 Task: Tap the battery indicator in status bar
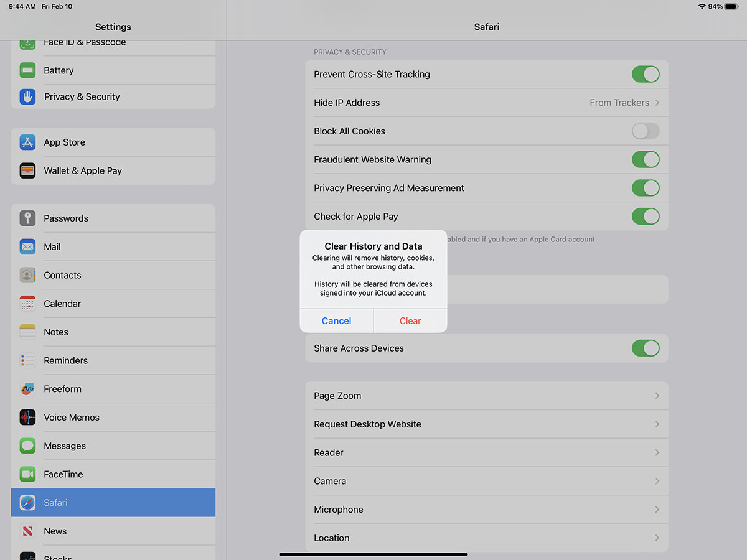[x=733, y=6]
